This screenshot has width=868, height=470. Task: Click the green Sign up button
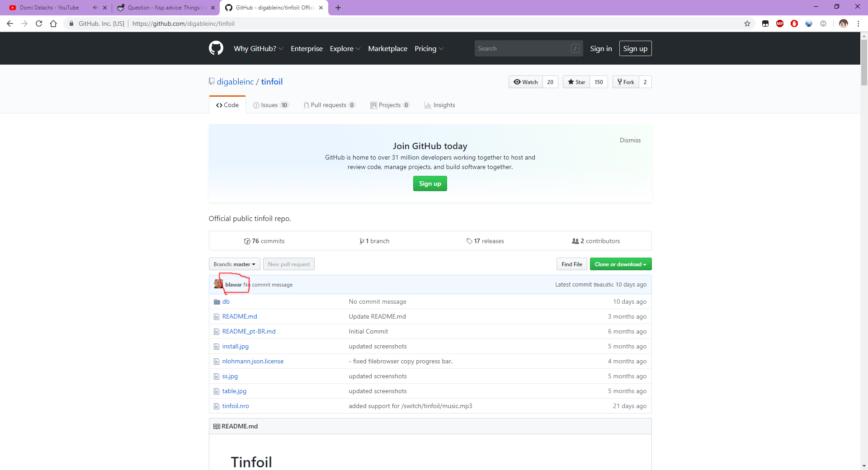pos(430,183)
